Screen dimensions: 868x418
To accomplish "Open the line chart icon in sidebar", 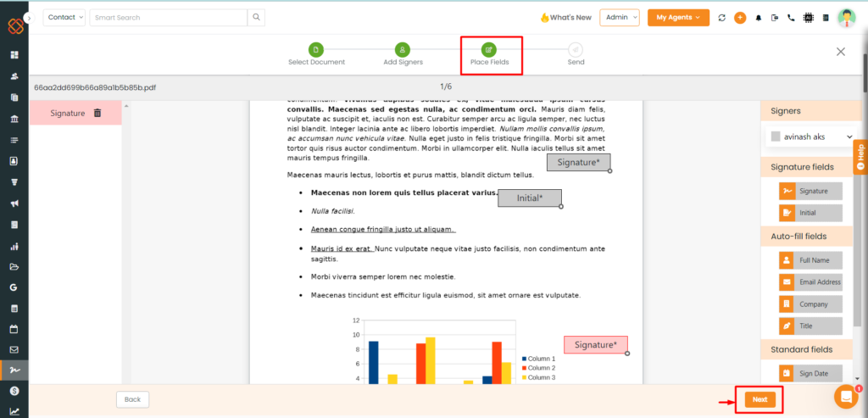I will (x=14, y=412).
